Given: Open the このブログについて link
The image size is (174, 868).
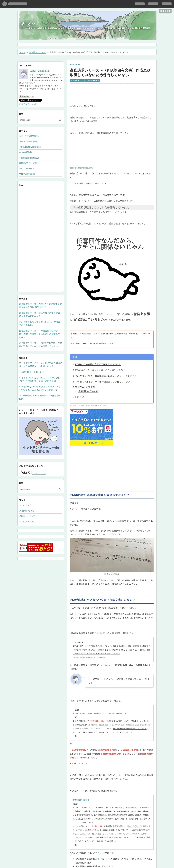Looking at the screenshot, I should [x=28, y=104].
